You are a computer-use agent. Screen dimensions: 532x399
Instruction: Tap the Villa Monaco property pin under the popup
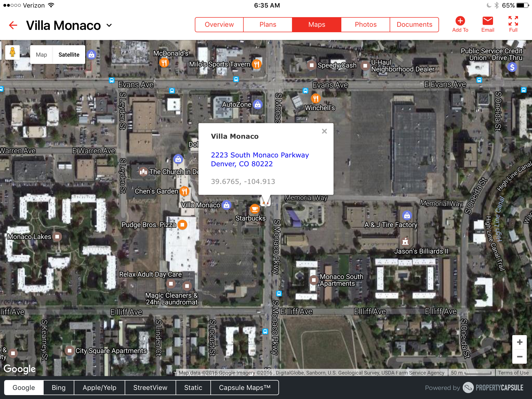coord(265,202)
